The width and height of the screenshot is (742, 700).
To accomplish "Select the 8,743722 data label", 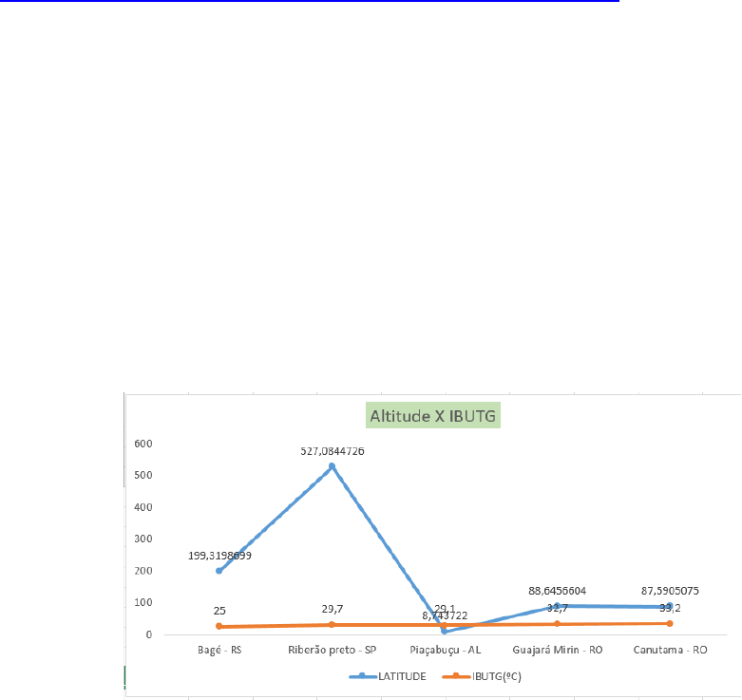I will click(452, 615).
